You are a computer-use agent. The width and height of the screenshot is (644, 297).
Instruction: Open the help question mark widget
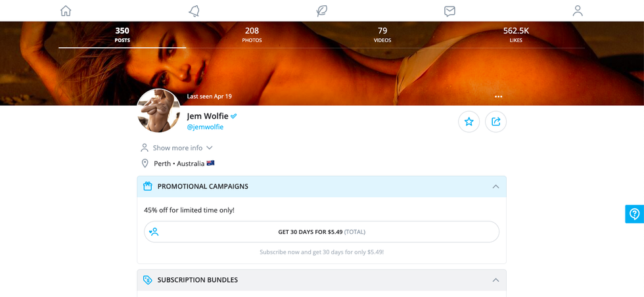tap(634, 214)
